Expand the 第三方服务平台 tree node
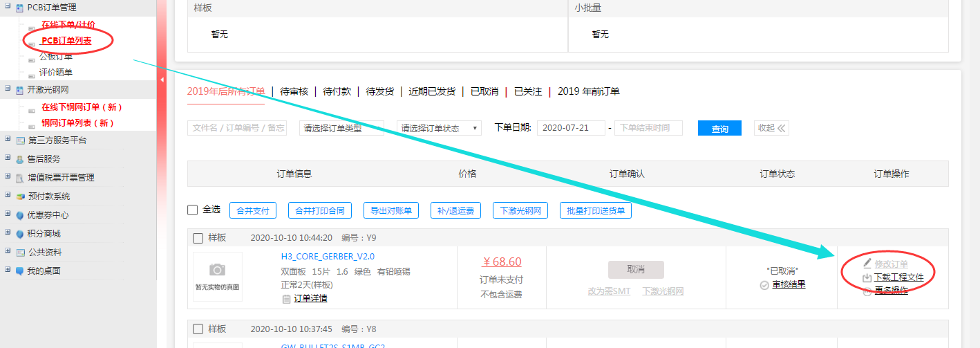This screenshot has width=980, height=348. coord(8,140)
